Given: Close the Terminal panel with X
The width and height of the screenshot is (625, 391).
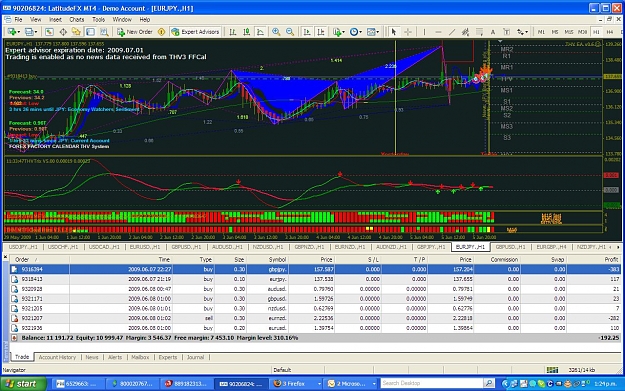Looking at the screenshot, I should 6,257.
